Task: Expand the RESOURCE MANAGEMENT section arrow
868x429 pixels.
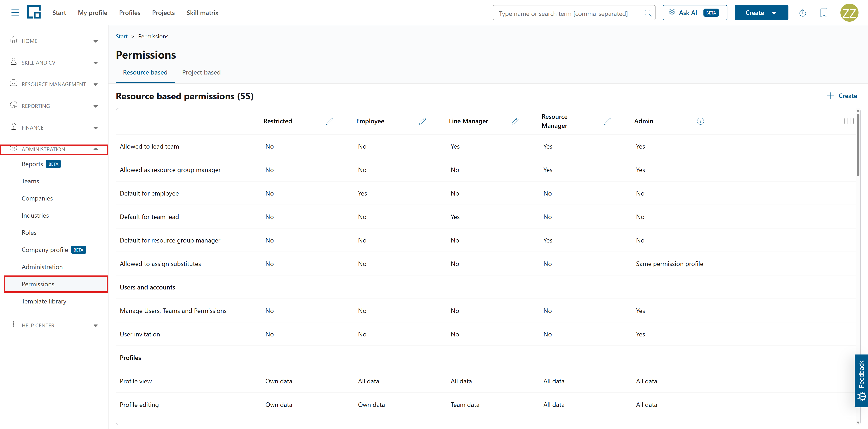Action: click(x=96, y=84)
